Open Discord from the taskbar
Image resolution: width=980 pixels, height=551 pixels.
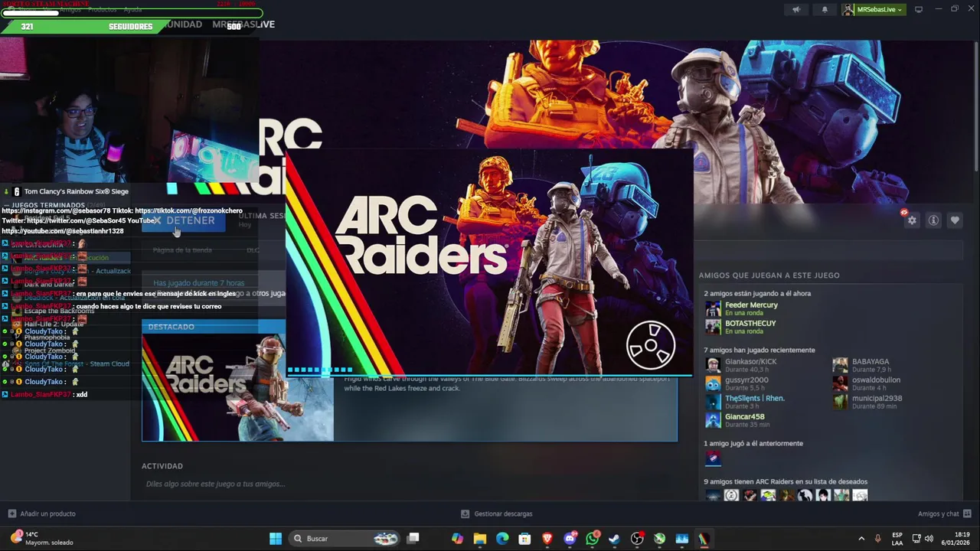pos(570,539)
